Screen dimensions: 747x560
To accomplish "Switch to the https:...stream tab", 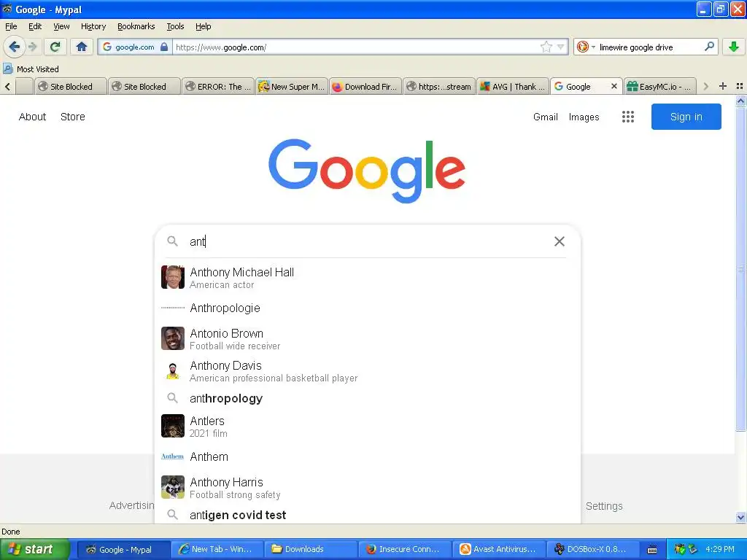I will pyautogui.click(x=438, y=86).
